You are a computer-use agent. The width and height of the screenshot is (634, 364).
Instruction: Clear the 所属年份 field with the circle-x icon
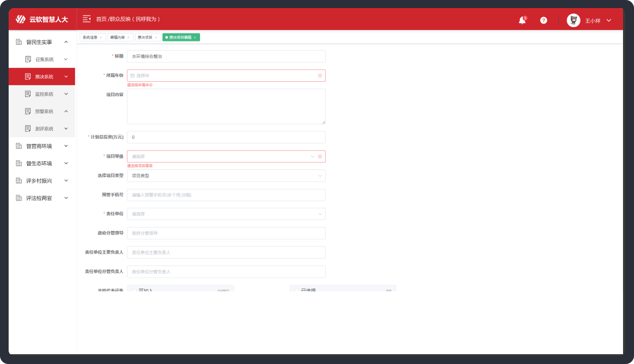(x=320, y=75)
